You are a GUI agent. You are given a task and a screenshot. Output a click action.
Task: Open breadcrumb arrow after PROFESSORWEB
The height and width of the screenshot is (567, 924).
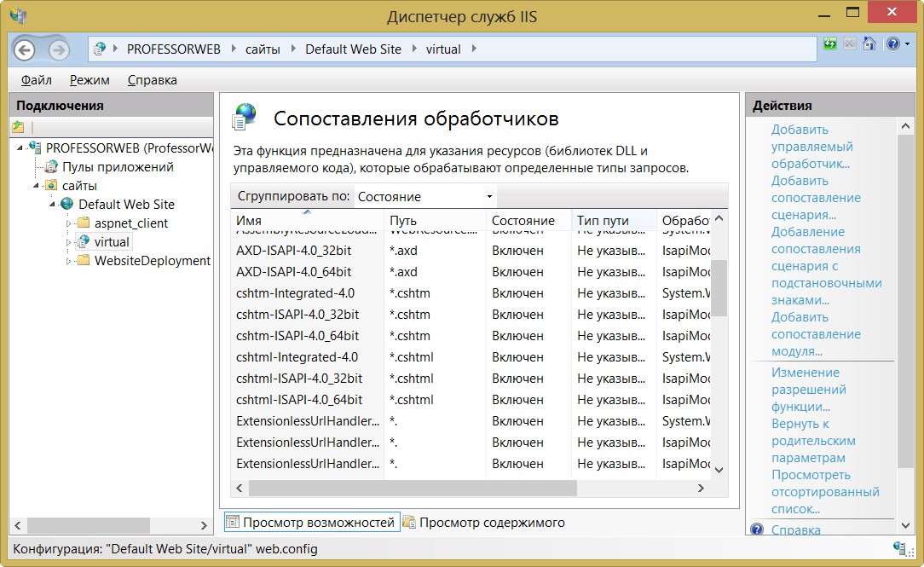tap(234, 49)
